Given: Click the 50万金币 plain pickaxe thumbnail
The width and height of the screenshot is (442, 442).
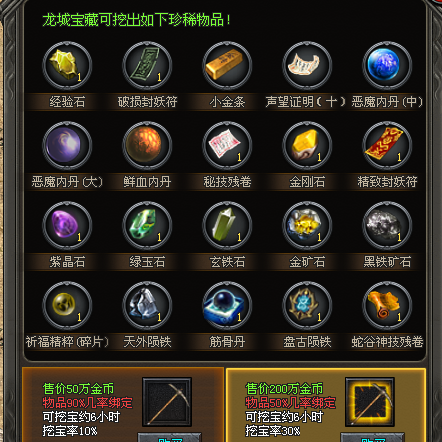Looking at the screenshot, I should 167,402.
